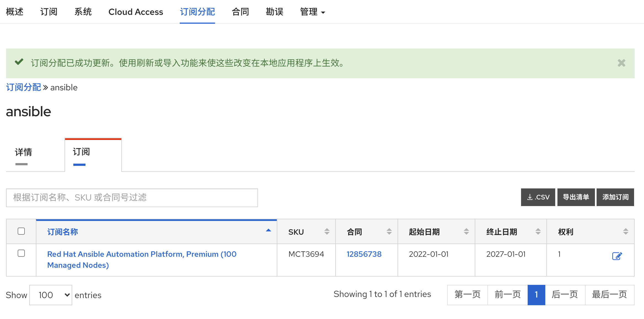
Task: Go to 后一页 in pagination
Action: 565,295
